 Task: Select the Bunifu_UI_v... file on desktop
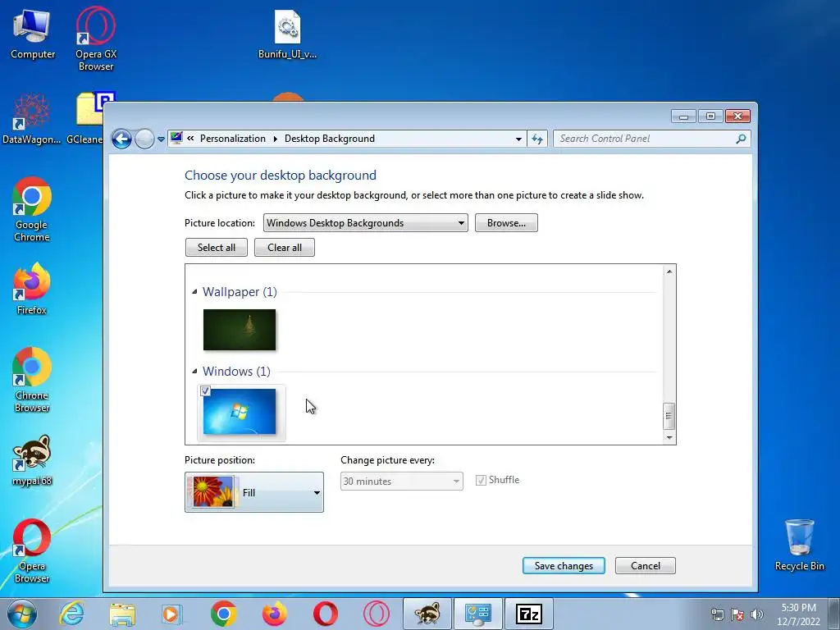(x=287, y=34)
